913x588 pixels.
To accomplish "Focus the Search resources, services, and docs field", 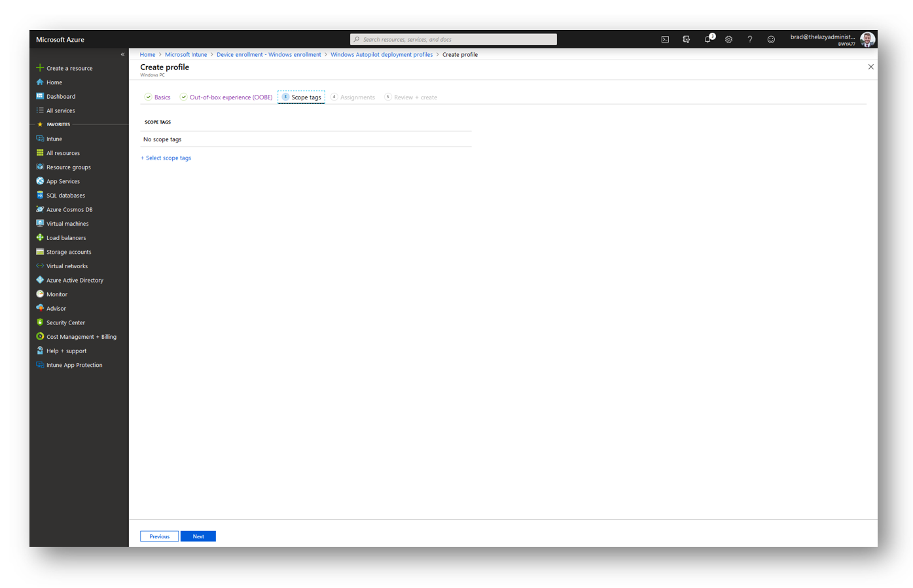I will (454, 39).
